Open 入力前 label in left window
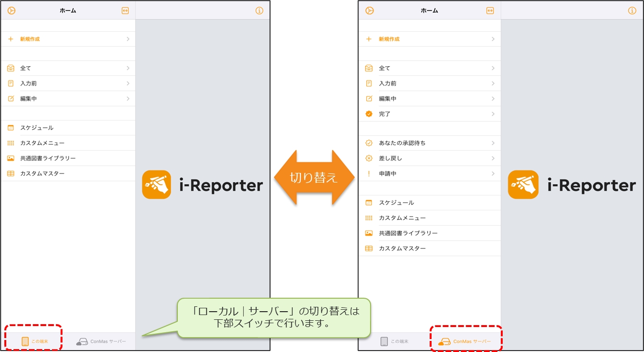The image size is (644, 352). (x=28, y=84)
